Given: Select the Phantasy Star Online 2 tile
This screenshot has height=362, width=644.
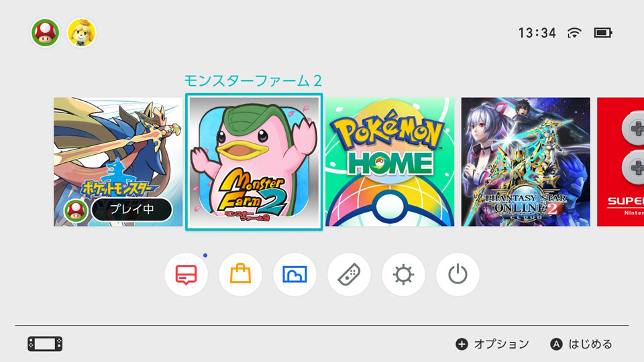Looking at the screenshot, I should tap(526, 162).
